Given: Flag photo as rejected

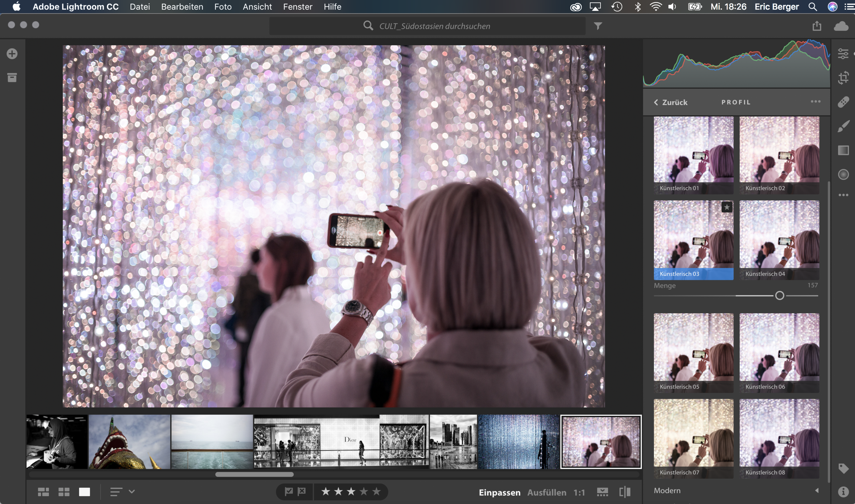Looking at the screenshot, I should point(302,492).
